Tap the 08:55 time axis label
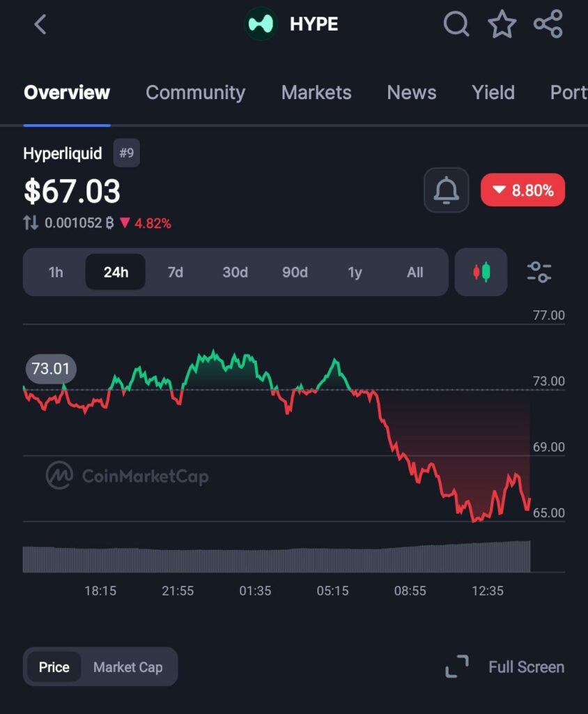This screenshot has height=714, width=588. tap(410, 591)
